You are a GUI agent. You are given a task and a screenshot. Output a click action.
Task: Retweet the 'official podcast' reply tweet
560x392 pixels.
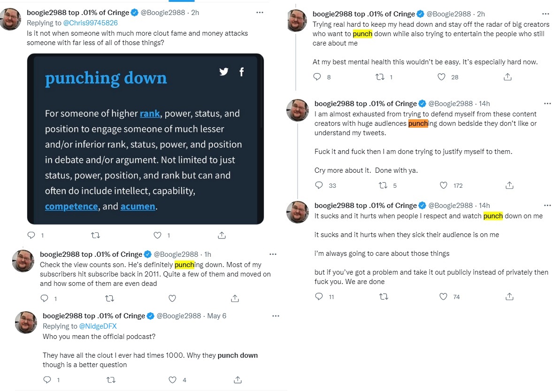[x=111, y=380]
